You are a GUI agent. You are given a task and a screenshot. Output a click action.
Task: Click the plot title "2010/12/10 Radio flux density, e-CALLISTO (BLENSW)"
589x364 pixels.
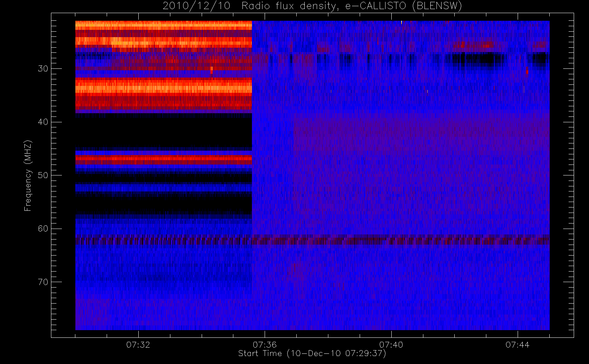pyautogui.click(x=312, y=6)
